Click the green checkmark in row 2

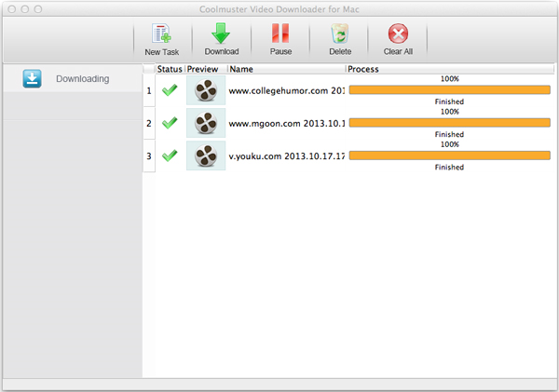[169, 123]
